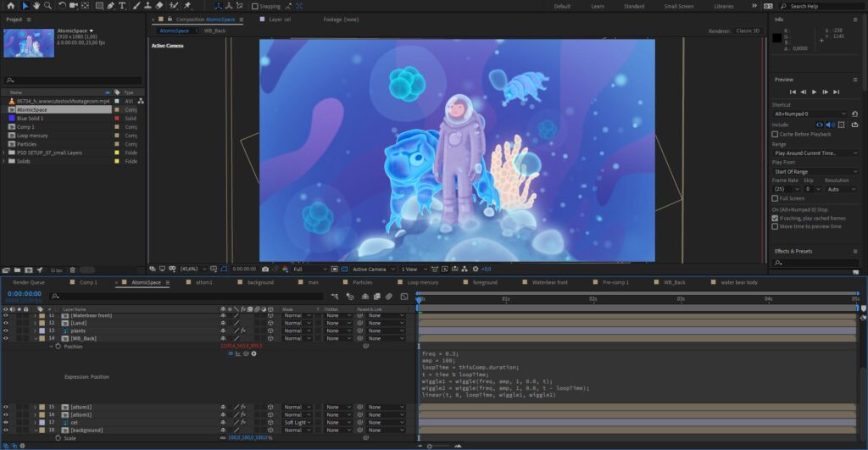Select the Eraser tool

(159, 6)
